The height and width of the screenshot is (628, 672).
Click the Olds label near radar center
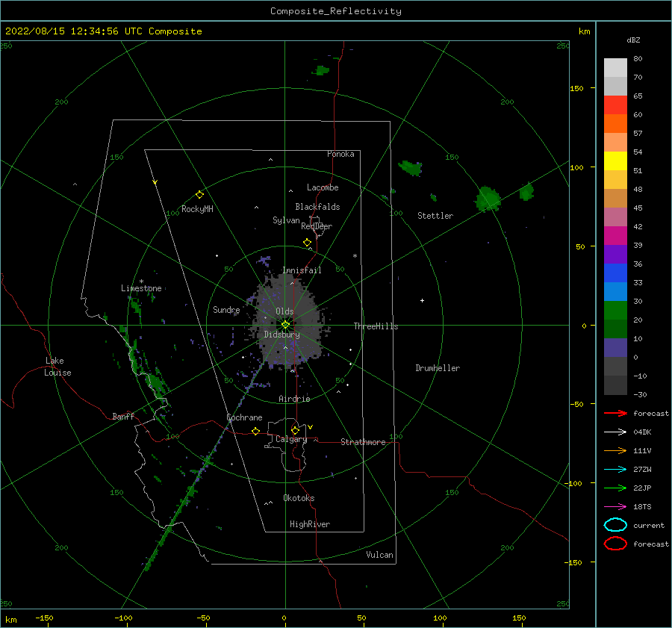[x=284, y=311]
